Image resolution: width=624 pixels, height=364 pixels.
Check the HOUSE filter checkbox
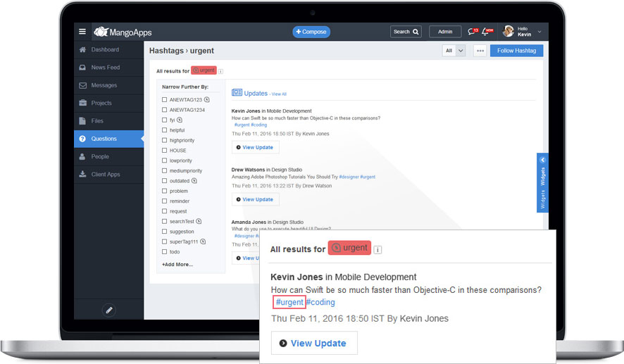click(x=164, y=151)
